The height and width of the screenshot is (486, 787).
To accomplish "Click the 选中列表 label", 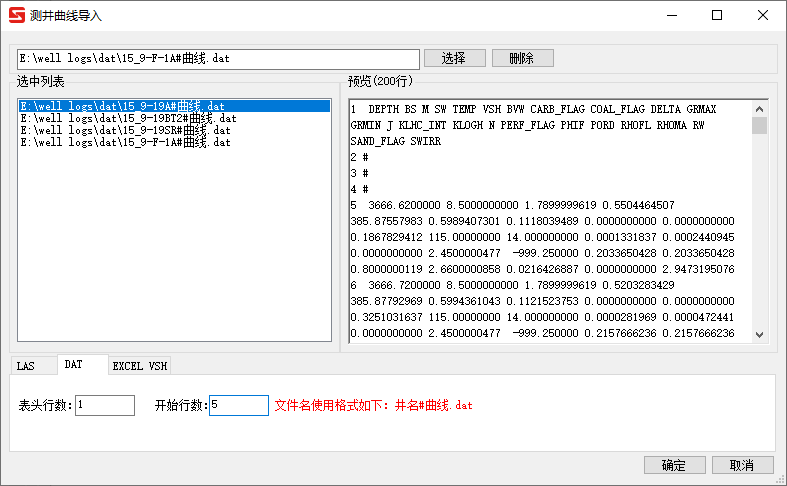I will pyautogui.click(x=41, y=81).
